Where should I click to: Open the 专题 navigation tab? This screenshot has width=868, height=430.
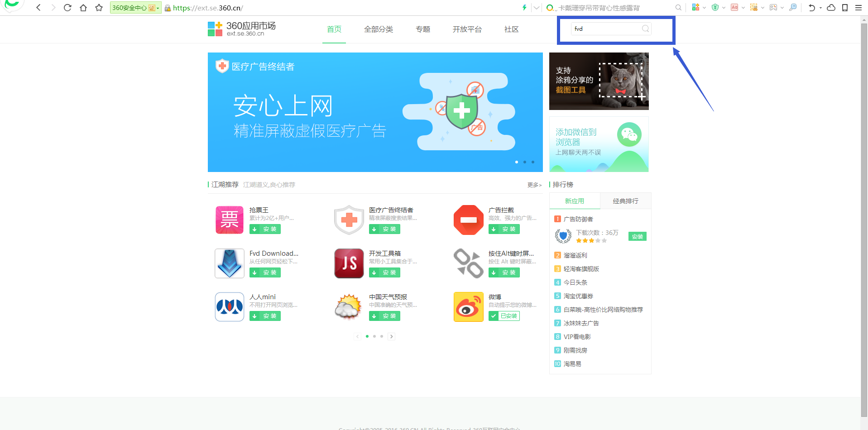tap(423, 29)
